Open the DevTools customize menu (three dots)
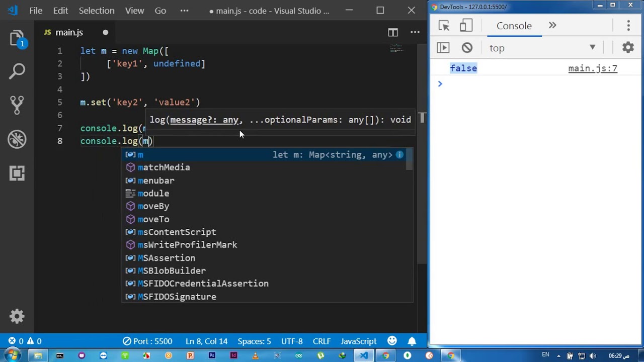Image resolution: width=644 pixels, height=362 pixels. 628,26
